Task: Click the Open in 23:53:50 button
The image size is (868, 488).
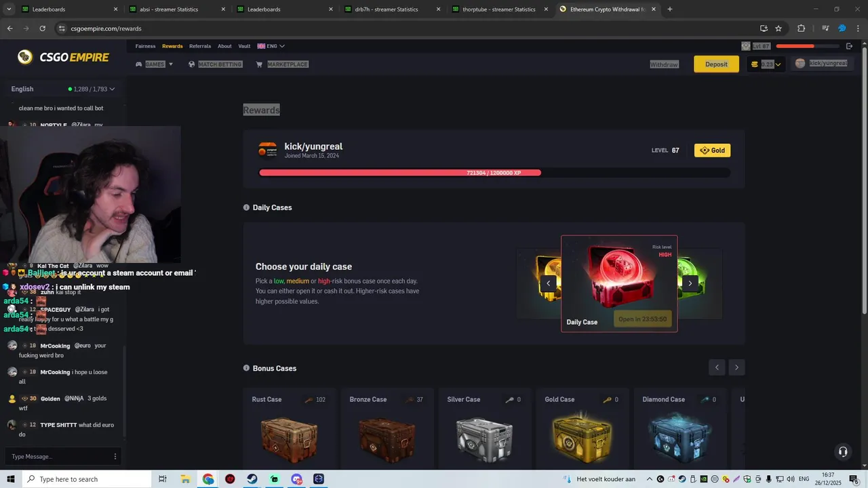Action: pyautogui.click(x=642, y=319)
